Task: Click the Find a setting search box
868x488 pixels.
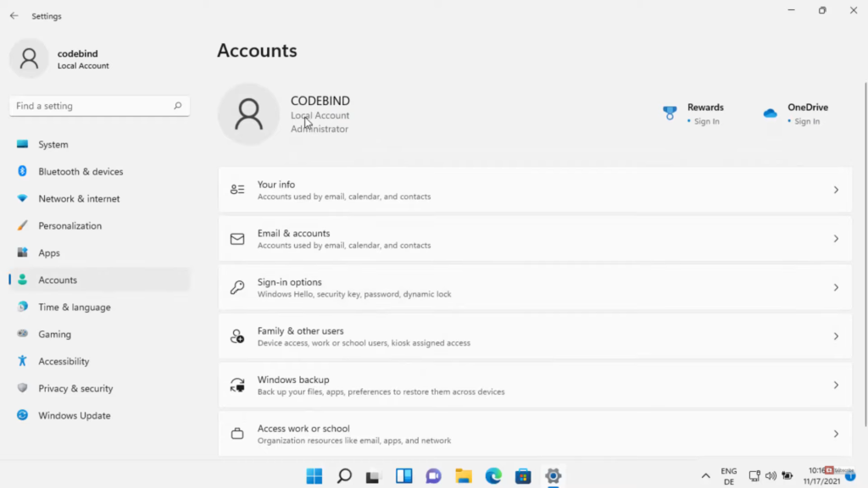Action: 100,106
